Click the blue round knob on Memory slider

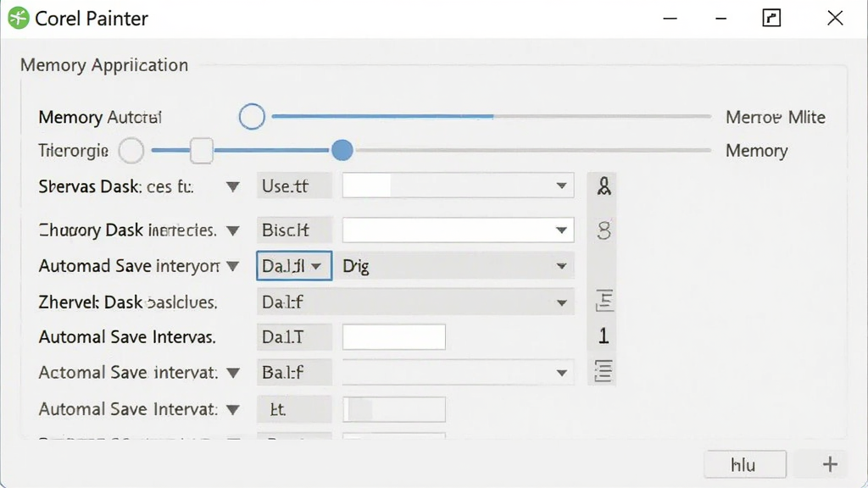[x=342, y=150]
